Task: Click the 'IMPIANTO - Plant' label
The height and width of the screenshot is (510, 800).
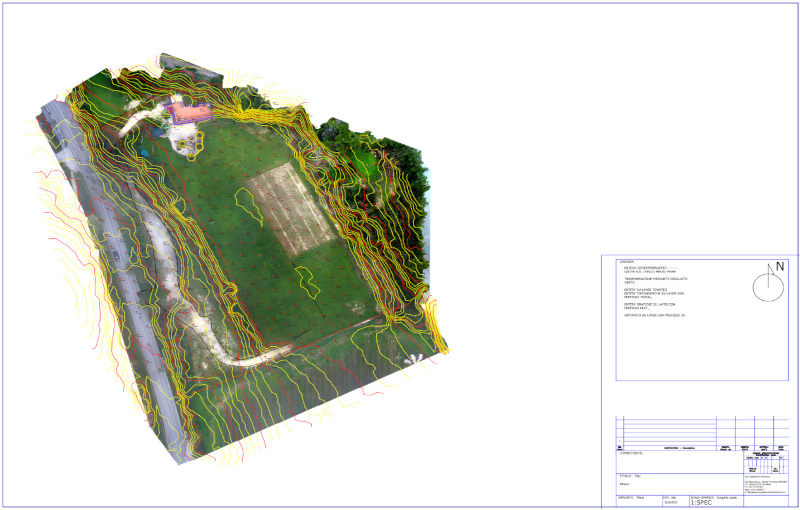Action: coord(631,497)
